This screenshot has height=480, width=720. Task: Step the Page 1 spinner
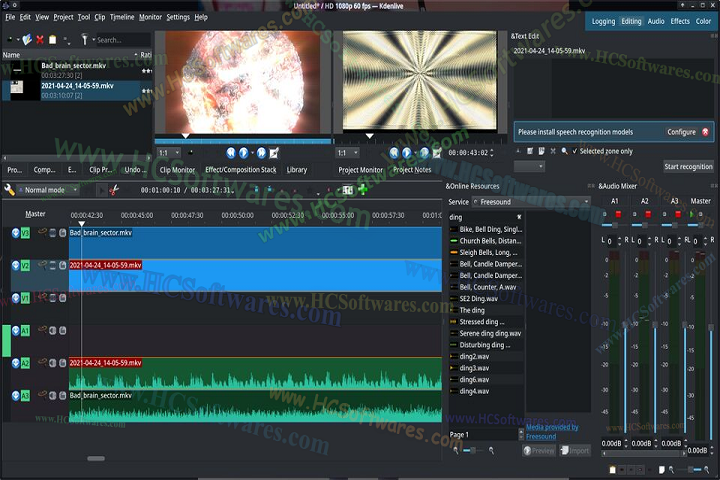[x=521, y=434]
